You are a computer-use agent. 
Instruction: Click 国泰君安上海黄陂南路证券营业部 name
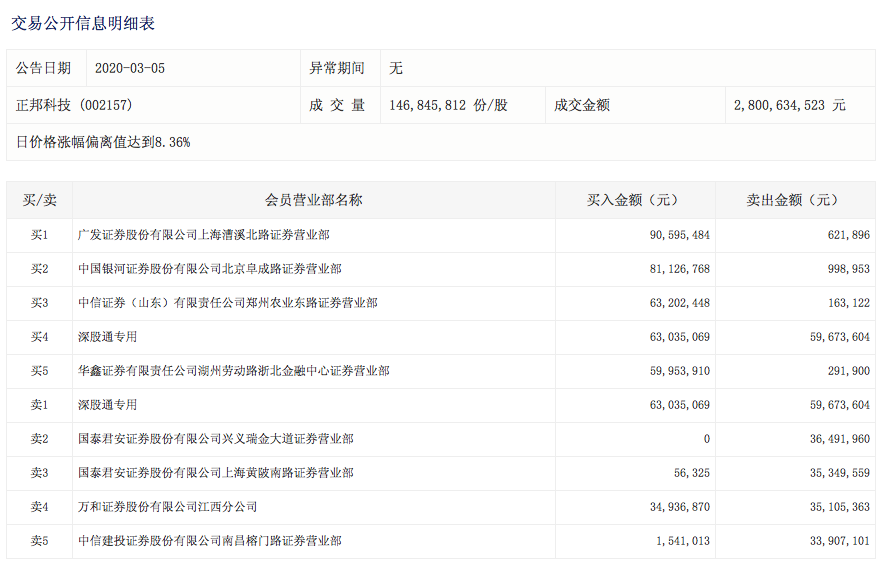[x=216, y=473]
